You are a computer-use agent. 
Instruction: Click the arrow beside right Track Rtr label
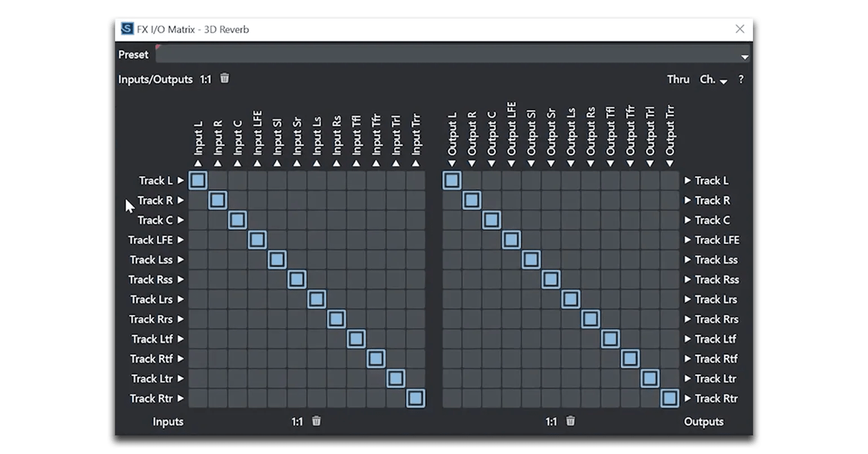tap(688, 398)
